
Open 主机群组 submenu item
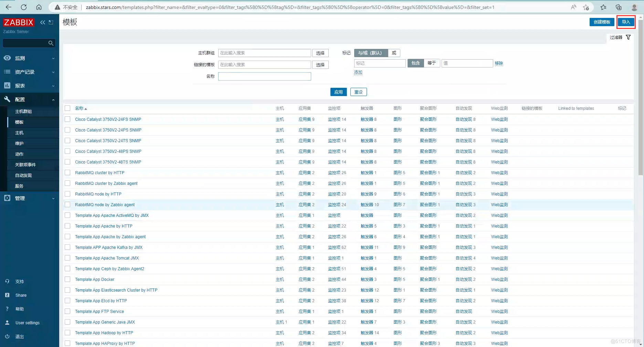pyautogui.click(x=23, y=112)
